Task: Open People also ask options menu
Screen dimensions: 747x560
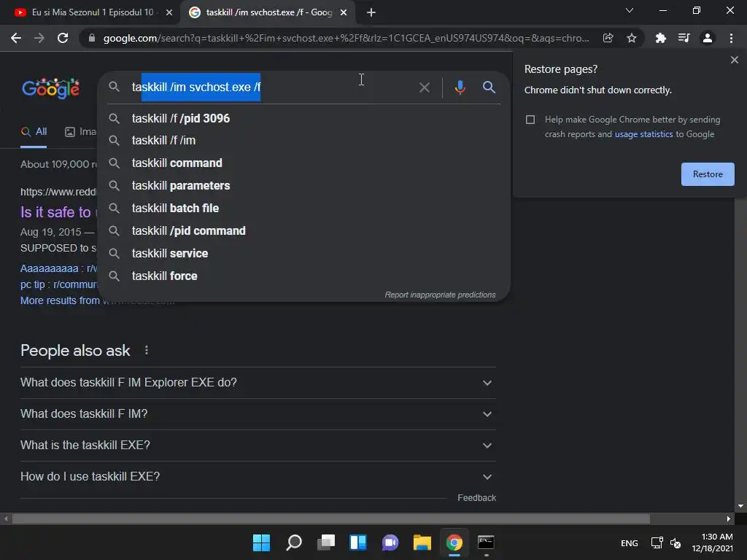Action: [x=146, y=351]
